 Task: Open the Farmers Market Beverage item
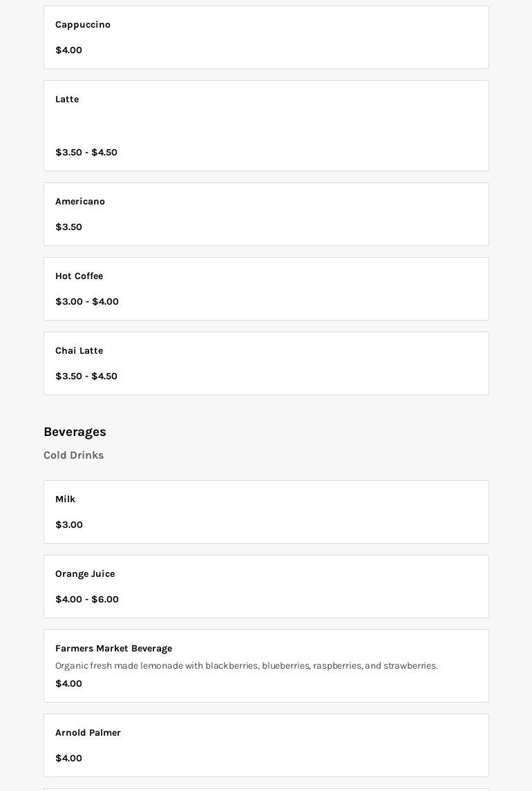coord(113,649)
